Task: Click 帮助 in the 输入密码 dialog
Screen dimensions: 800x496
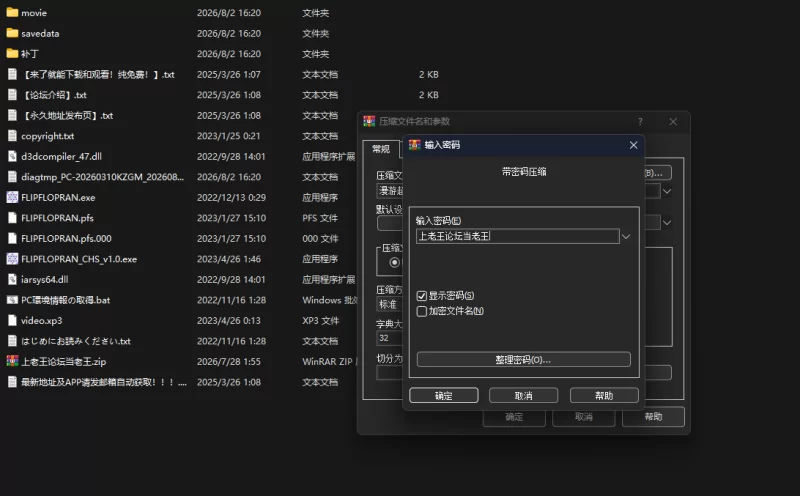Action: click(604, 395)
